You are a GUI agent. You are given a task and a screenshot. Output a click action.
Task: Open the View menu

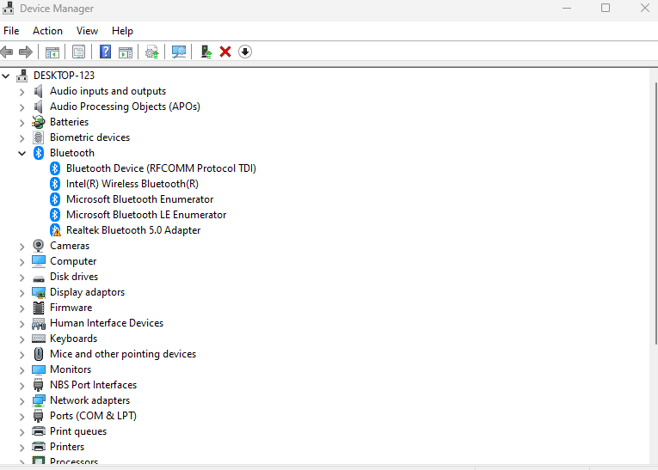pyautogui.click(x=87, y=31)
